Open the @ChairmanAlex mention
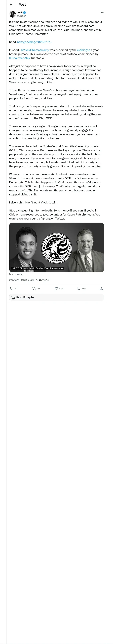The image size is (113, 644). pos(20,58)
